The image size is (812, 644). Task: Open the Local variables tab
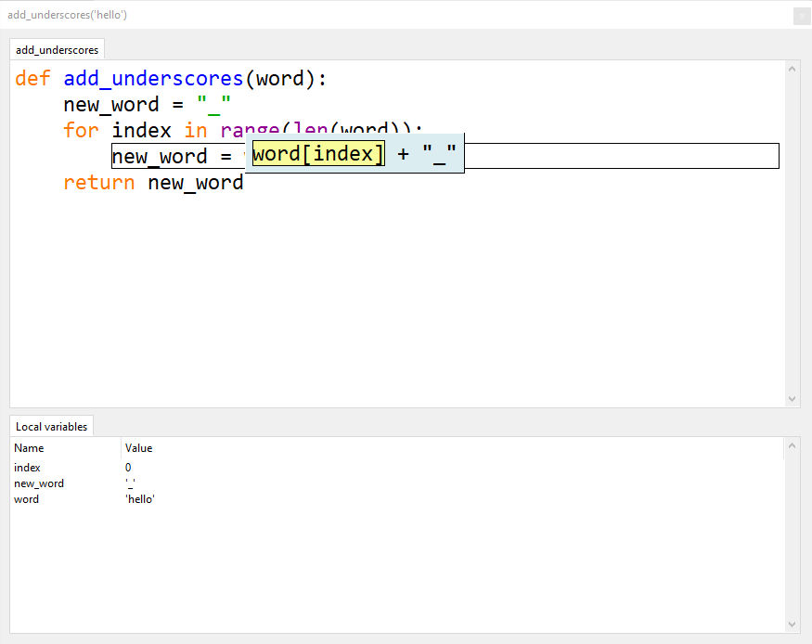click(51, 426)
